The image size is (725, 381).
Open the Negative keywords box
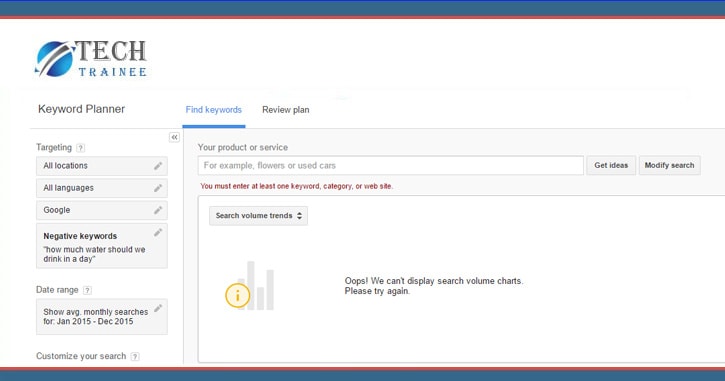(102, 246)
